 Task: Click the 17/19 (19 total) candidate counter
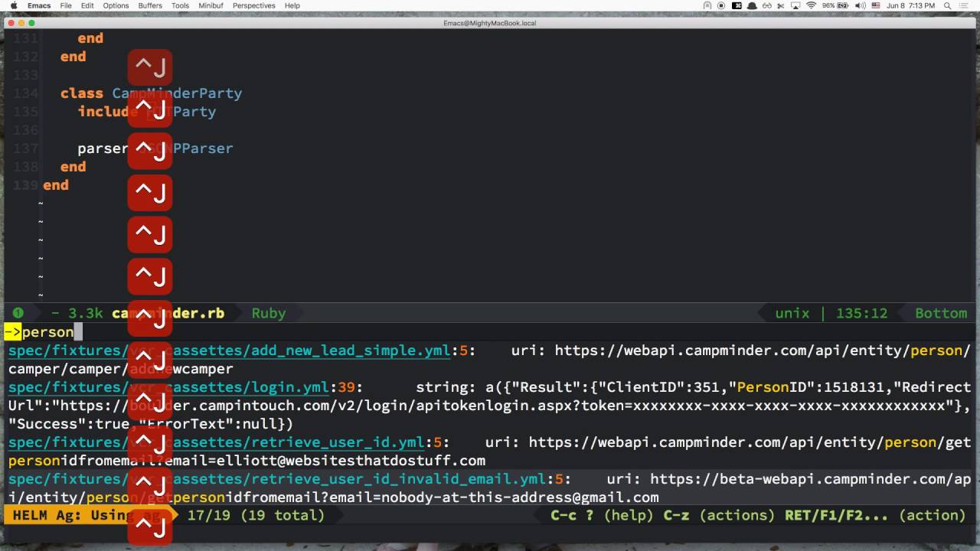point(256,515)
